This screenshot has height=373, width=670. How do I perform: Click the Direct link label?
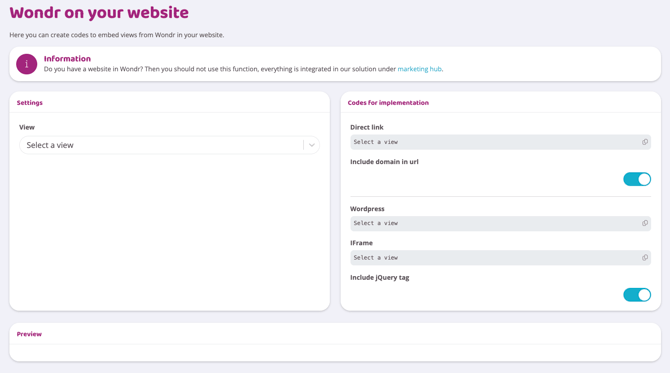coord(367,127)
